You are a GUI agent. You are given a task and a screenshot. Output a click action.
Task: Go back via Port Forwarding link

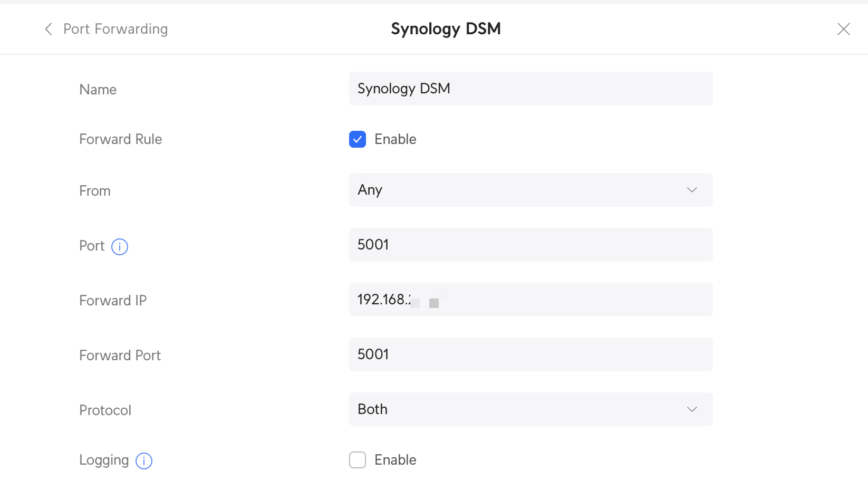pyautogui.click(x=115, y=29)
